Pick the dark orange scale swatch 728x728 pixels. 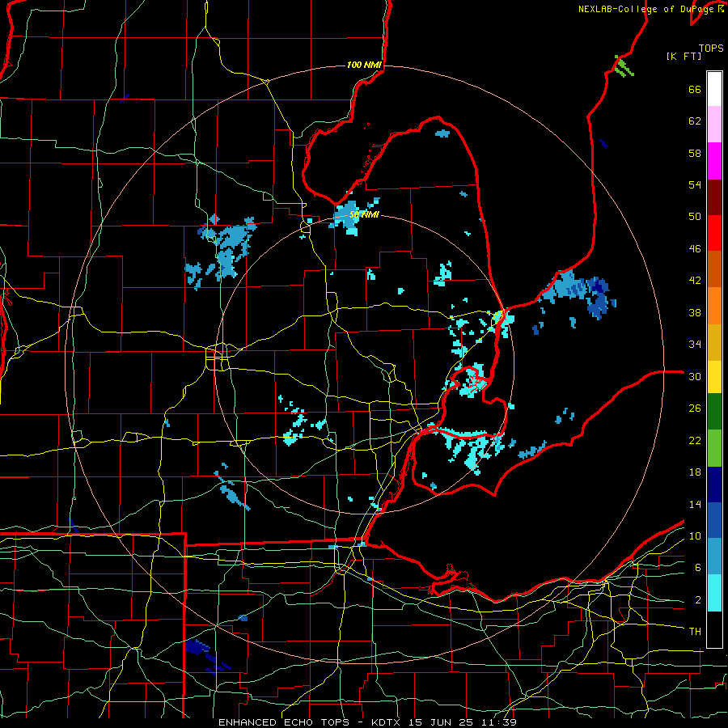pos(714,269)
